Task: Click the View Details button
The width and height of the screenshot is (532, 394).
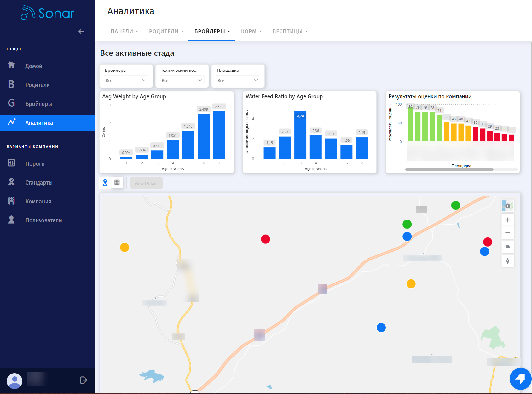Action: (x=146, y=183)
